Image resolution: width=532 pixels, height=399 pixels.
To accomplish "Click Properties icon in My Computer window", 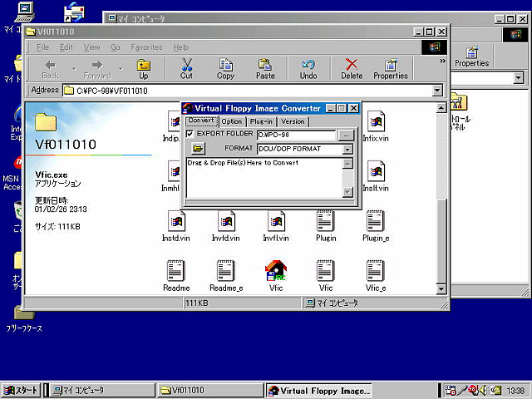I will (472, 57).
